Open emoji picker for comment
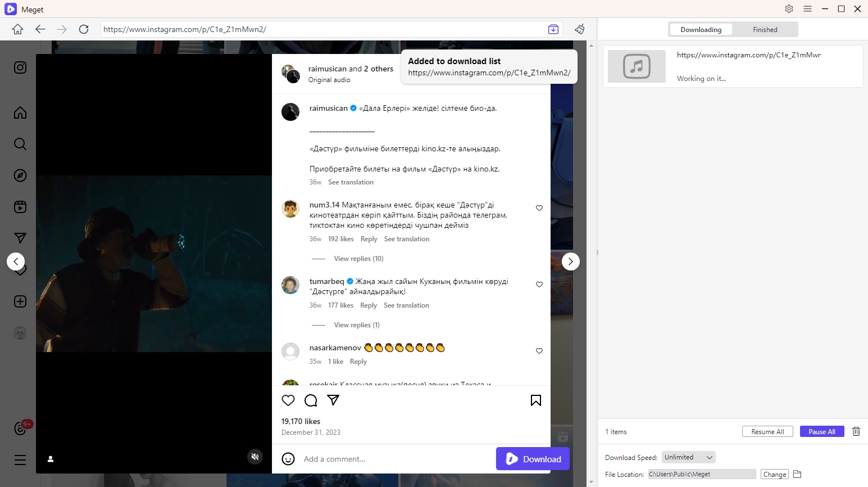This screenshot has width=868, height=487. pos(288,459)
